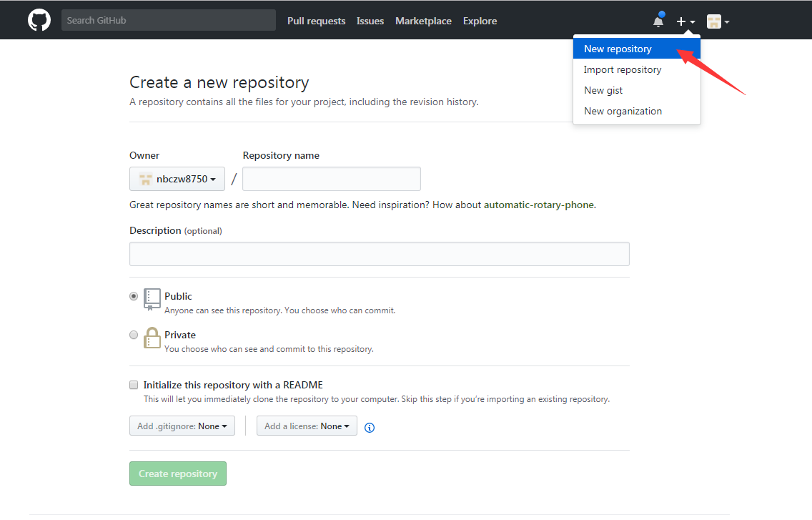Click the Public repository book icon
812x520 pixels.
[x=152, y=299]
